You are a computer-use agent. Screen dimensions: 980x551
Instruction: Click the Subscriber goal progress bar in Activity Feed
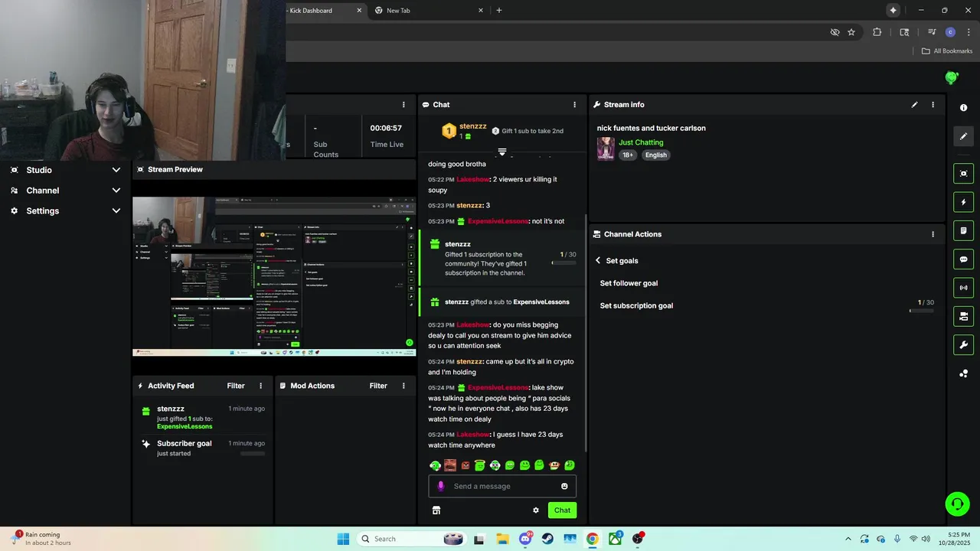point(253,453)
